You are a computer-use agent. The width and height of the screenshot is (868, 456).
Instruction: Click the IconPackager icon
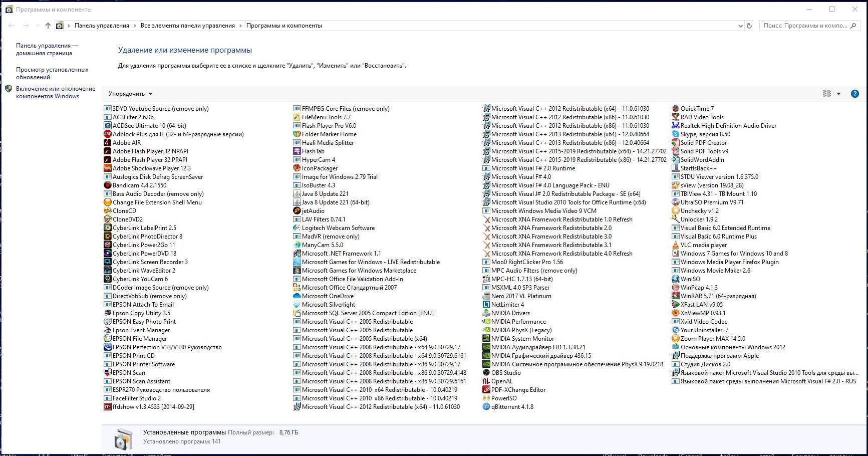297,168
